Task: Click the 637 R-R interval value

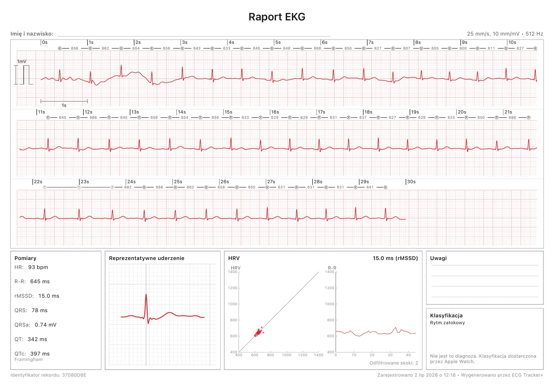Action: 363,118
